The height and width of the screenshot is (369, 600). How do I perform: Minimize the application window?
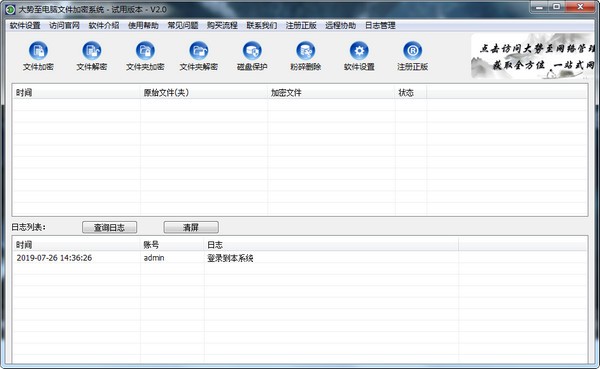[540, 7]
